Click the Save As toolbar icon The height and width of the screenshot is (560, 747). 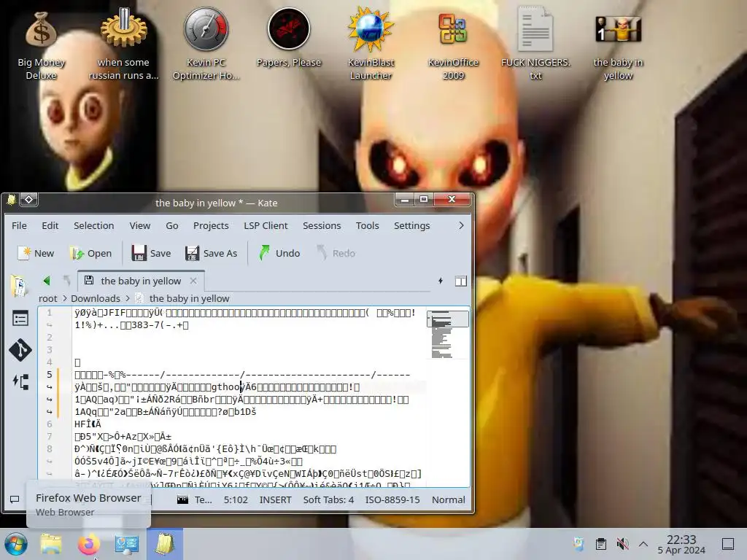point(192,253)
